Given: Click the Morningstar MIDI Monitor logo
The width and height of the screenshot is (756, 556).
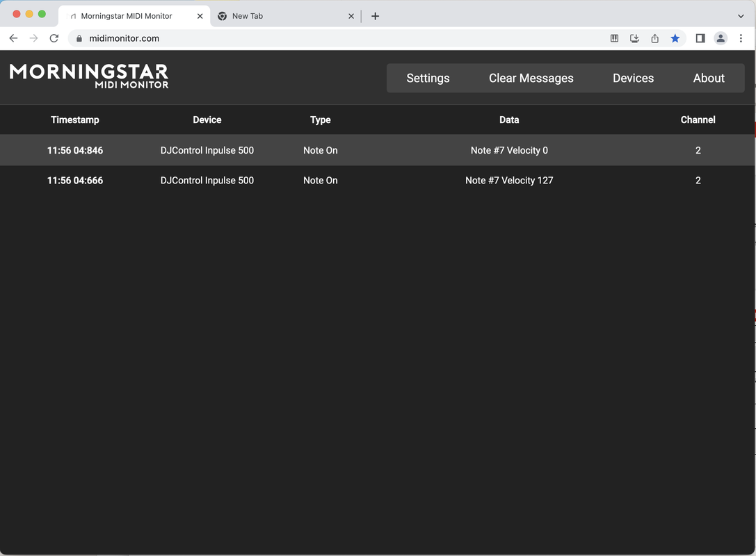Looking at the screenshot, I should point(89,76).
